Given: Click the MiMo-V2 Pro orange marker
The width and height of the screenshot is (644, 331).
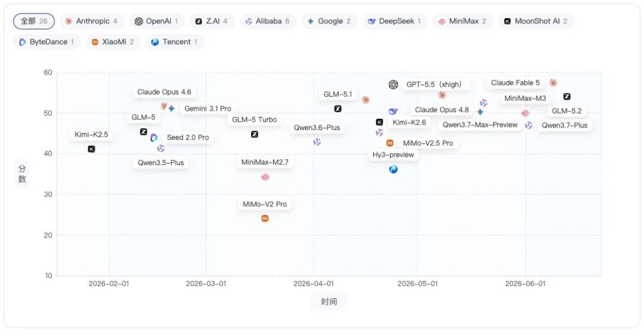Looking at the screenshot, I should (265, 218).
